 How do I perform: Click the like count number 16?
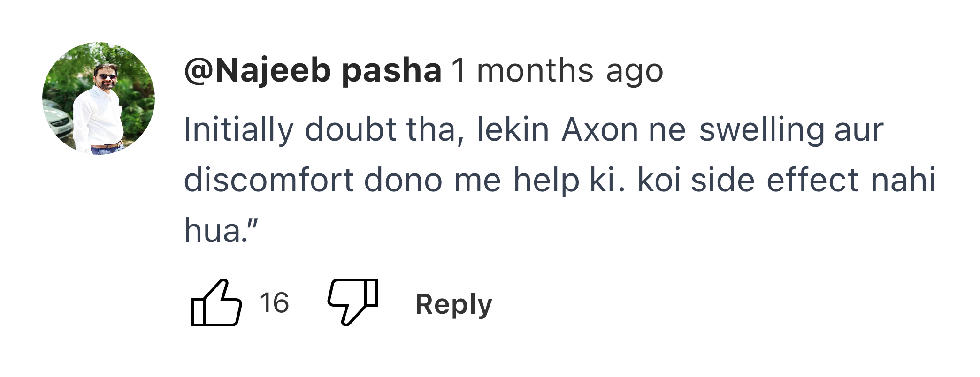(274, 303)
